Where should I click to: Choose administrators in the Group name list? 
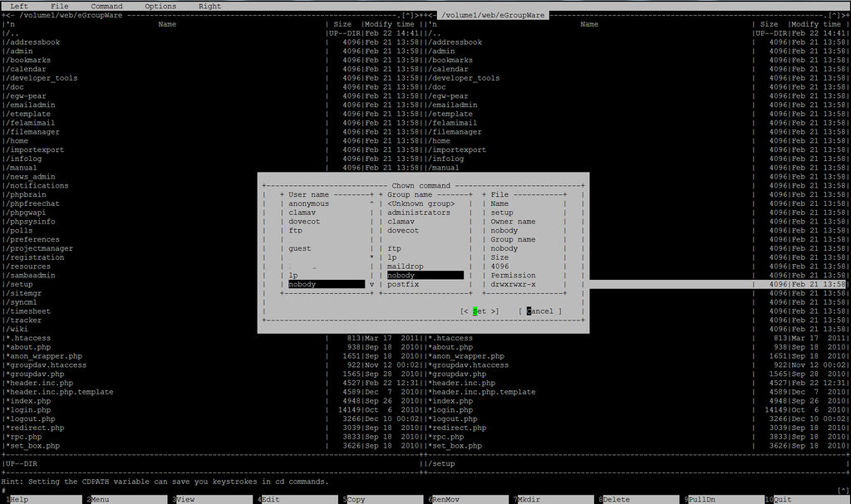[x=419, y=213]
